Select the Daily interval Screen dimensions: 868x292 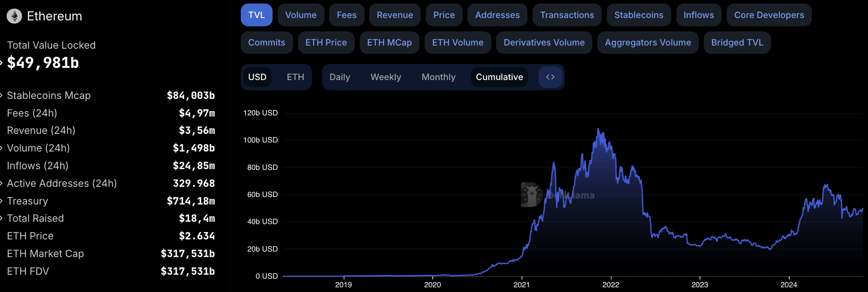340,77
